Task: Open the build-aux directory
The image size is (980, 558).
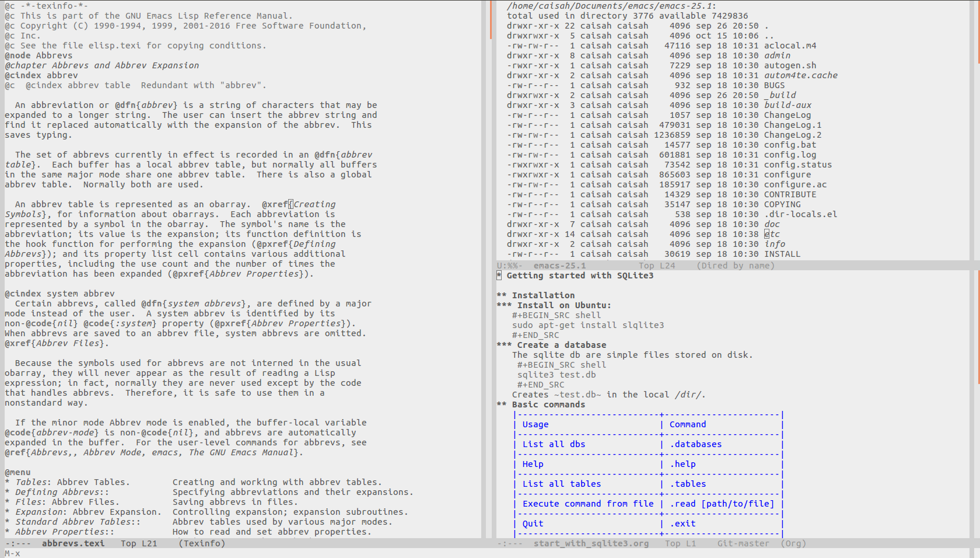Action: (788, 105)
